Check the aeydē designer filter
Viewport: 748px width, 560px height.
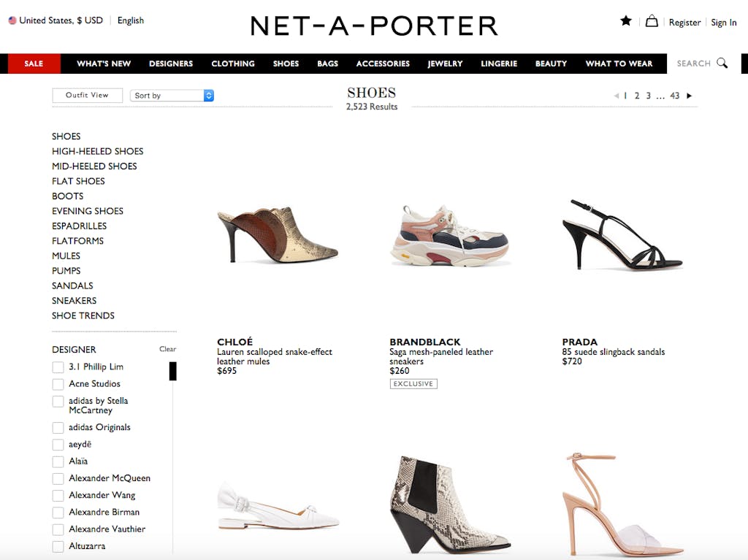tap(58, 445)
